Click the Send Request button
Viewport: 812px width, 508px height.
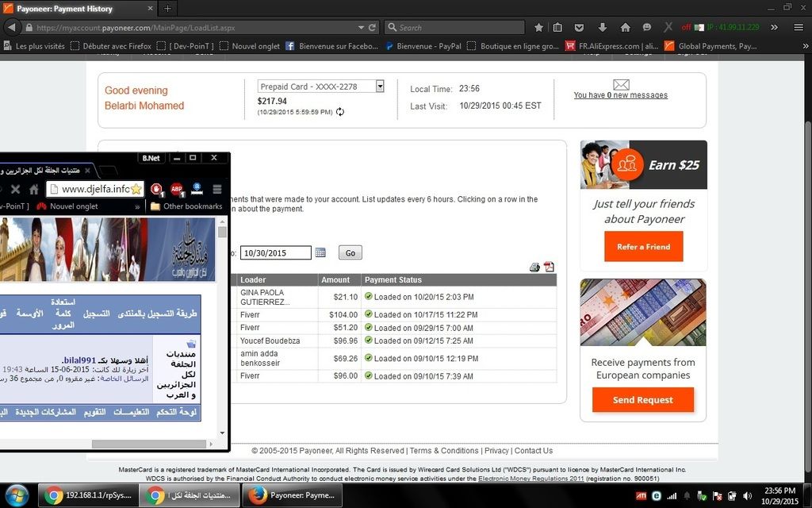click(642, 400)
